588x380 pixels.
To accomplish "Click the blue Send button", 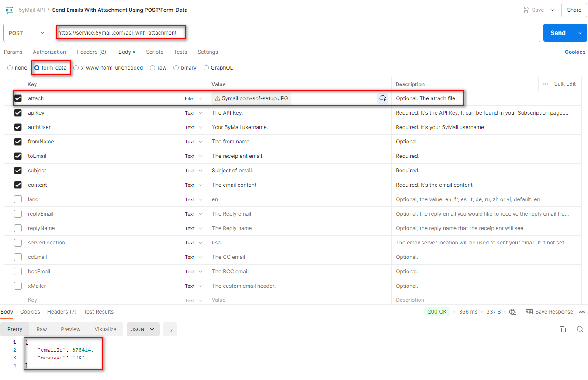I will pos(558,33).
